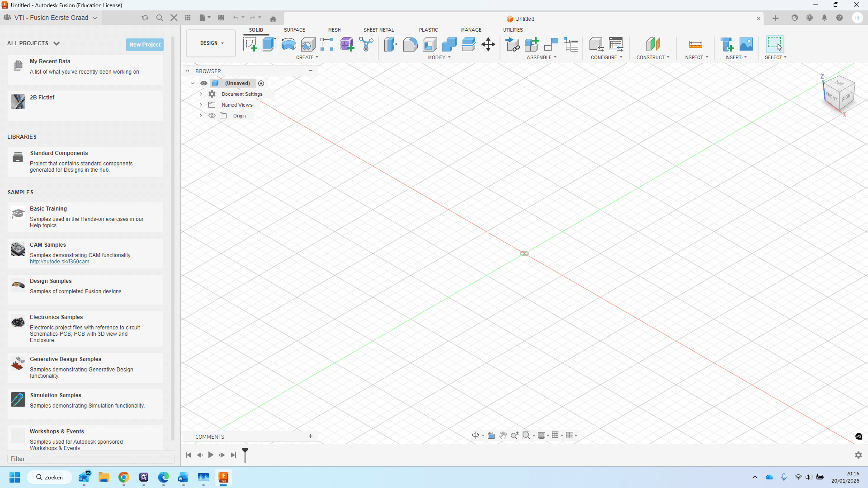This screenshot has height=488, width=868.
Task: Open the My Recent Data entry
Action: pos(85,70)
